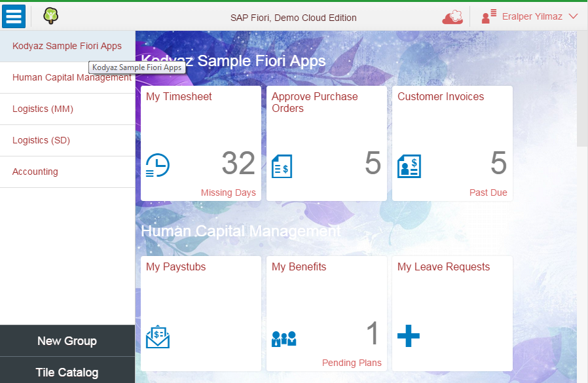Click the paystub envelope icon
This screenshot has height=383, width=588.
158,337
